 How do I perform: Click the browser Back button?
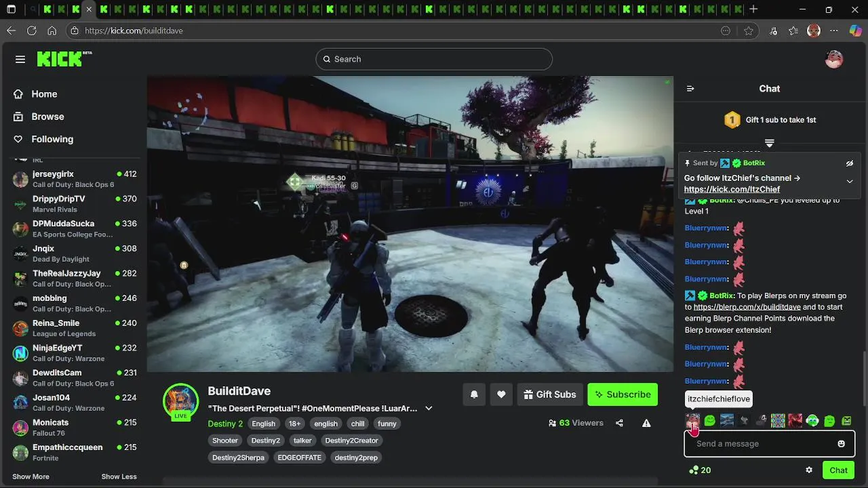click(11, 30)
